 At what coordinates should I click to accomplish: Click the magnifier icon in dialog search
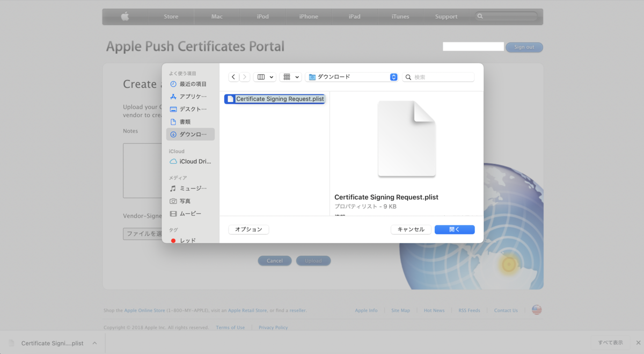pos(408,77)
